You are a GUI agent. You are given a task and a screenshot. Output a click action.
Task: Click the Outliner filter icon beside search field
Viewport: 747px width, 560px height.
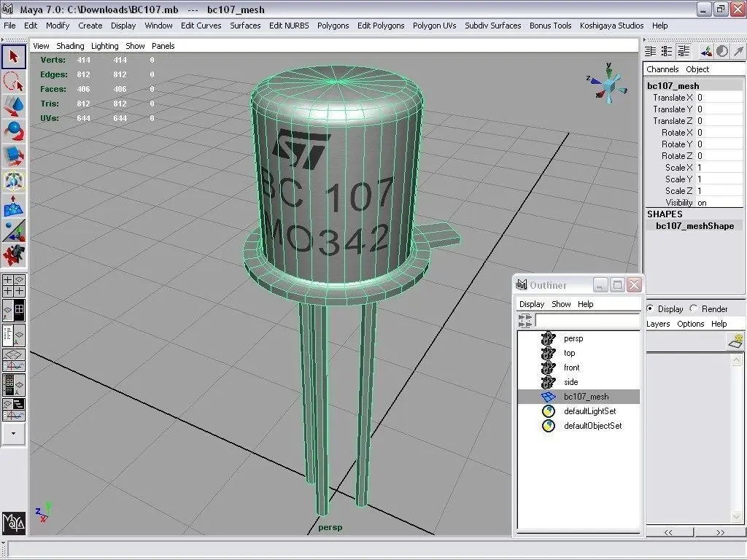click(525, 321)
